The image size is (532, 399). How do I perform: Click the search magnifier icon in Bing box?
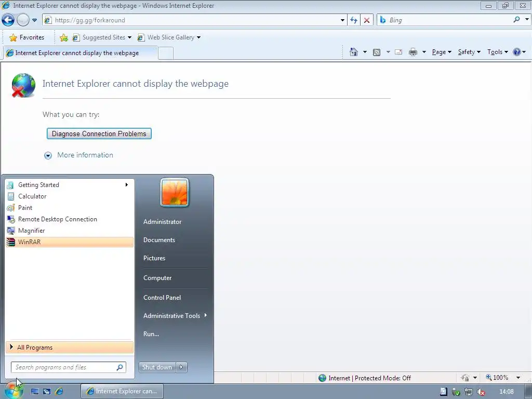coord(516,20)
